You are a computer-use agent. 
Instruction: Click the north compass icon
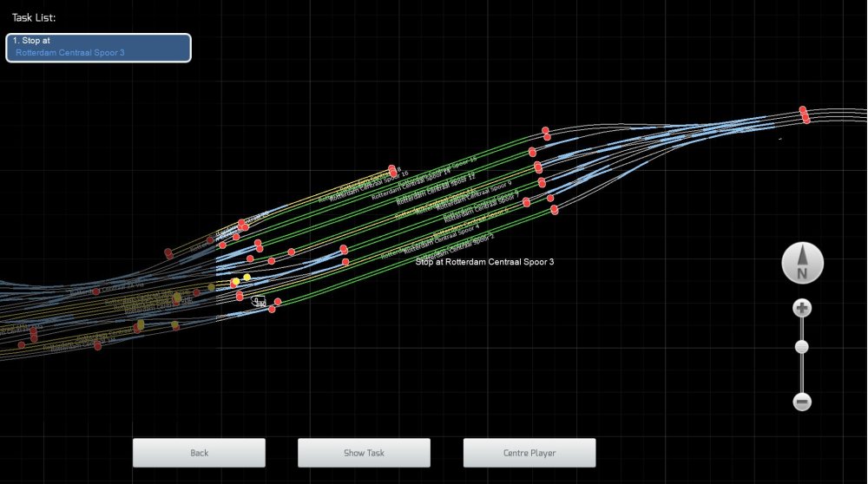coord(802,263)
